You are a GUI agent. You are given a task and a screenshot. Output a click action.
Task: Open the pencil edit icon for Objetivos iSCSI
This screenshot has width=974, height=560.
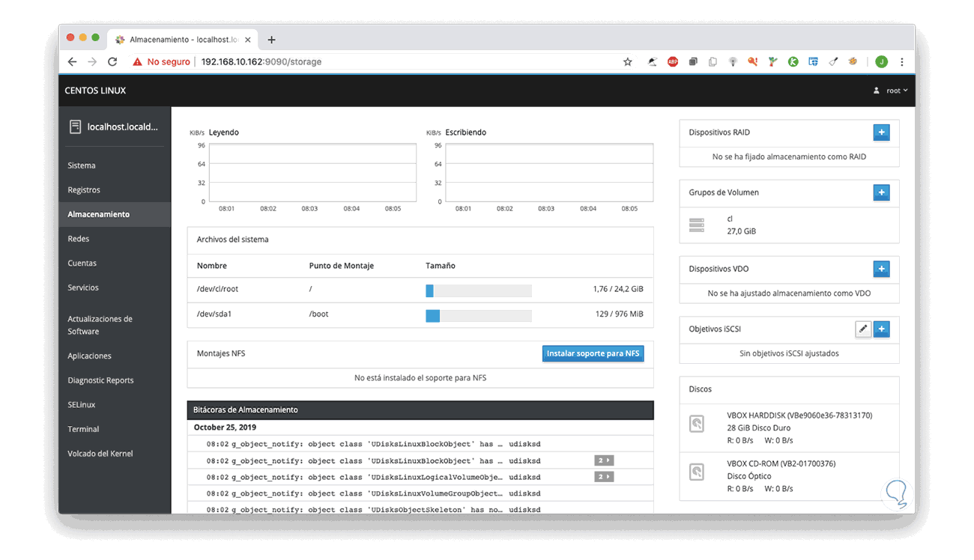tap(863, 329)
